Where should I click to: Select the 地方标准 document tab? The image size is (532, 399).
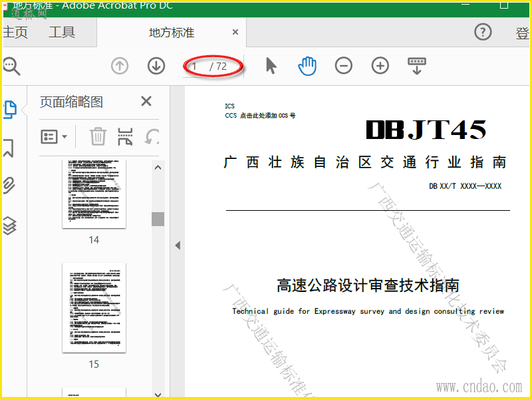point(172,33)
